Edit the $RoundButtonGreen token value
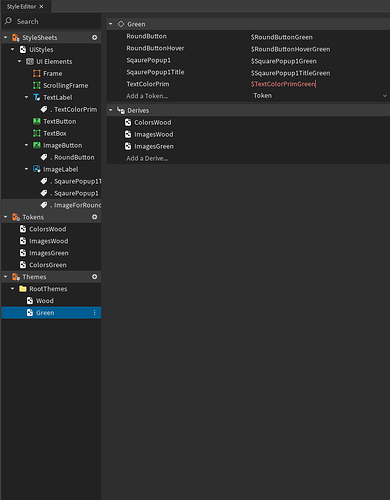Screen dimensions: 390x500 [282, 37]
